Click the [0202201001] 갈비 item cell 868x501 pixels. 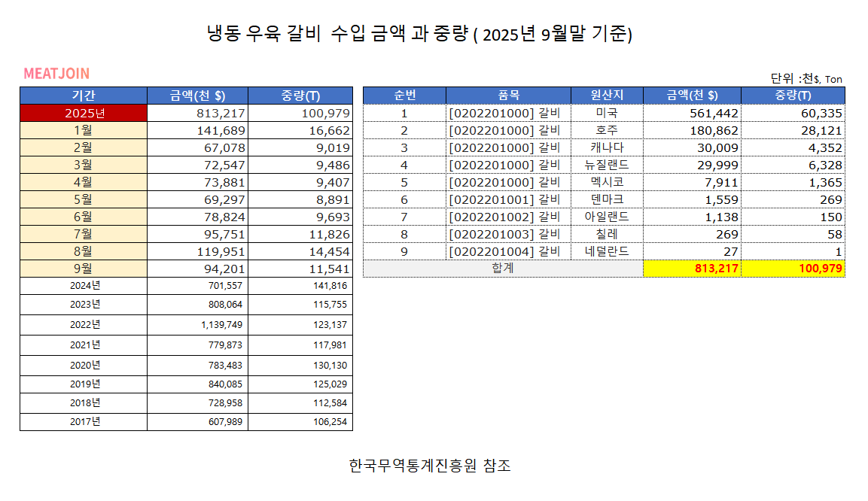(x=508, y=199)
